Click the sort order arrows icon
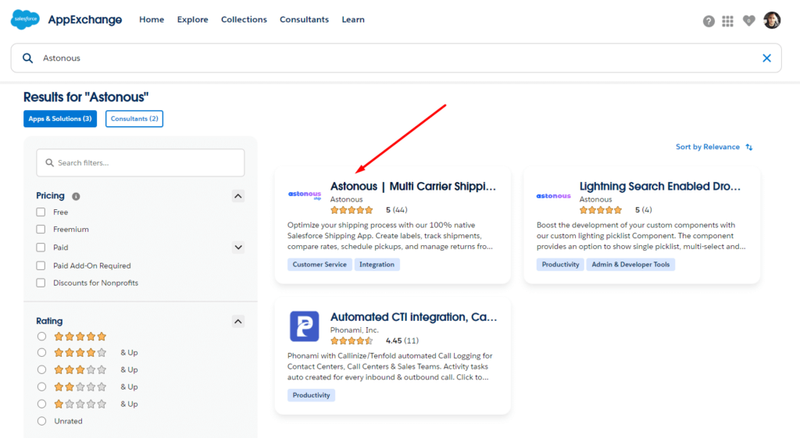 (749, 147)
